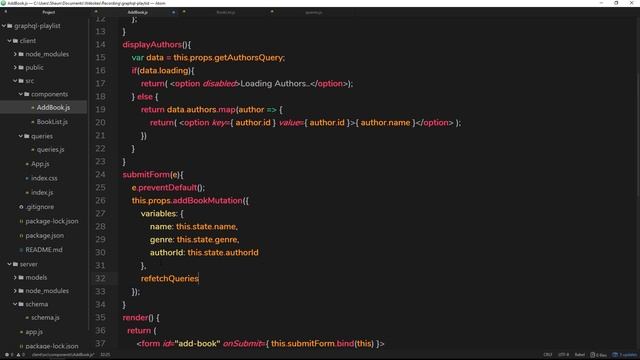
Task: Click the graphql-playlist root folder icon
Action: (x=10, y=26)
